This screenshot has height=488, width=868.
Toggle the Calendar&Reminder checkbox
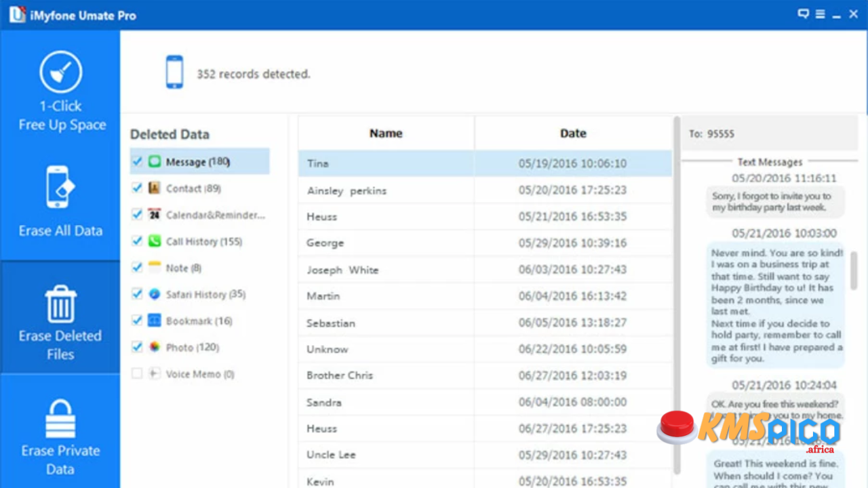[137, 214]
